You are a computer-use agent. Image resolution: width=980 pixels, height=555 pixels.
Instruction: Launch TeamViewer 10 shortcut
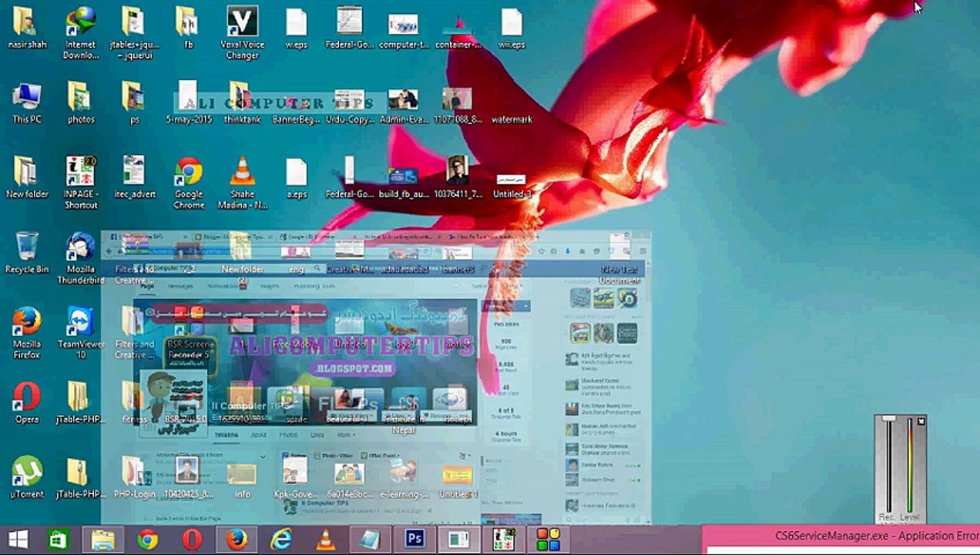tap(81, 332)
